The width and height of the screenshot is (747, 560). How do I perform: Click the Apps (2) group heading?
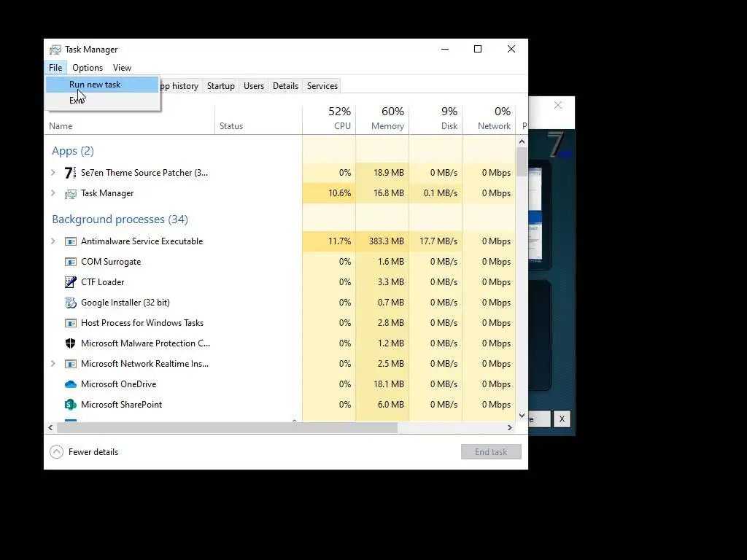coord(73,151)
